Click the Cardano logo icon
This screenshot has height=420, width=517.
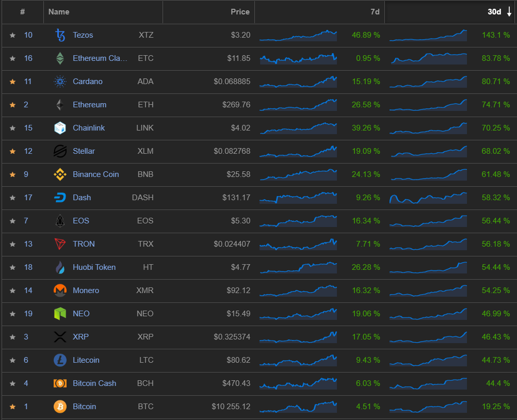point(60,82)
